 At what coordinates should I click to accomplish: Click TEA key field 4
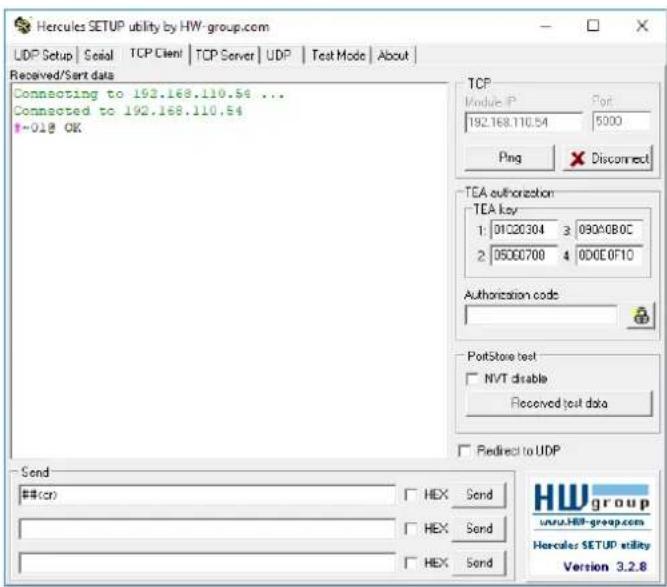coord(609,255)
